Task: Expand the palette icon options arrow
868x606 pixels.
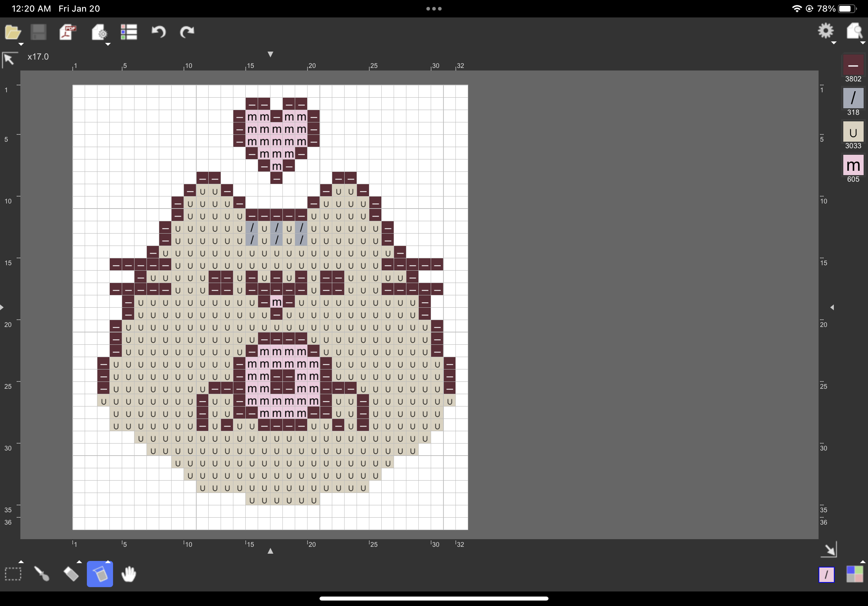Action: pos(863,562)
